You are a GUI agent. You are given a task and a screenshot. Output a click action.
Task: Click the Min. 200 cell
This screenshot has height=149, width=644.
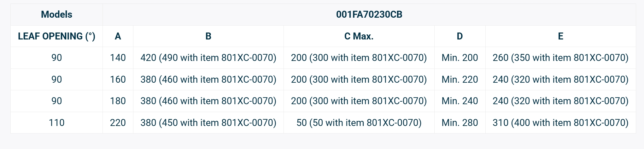click(460, 58)
